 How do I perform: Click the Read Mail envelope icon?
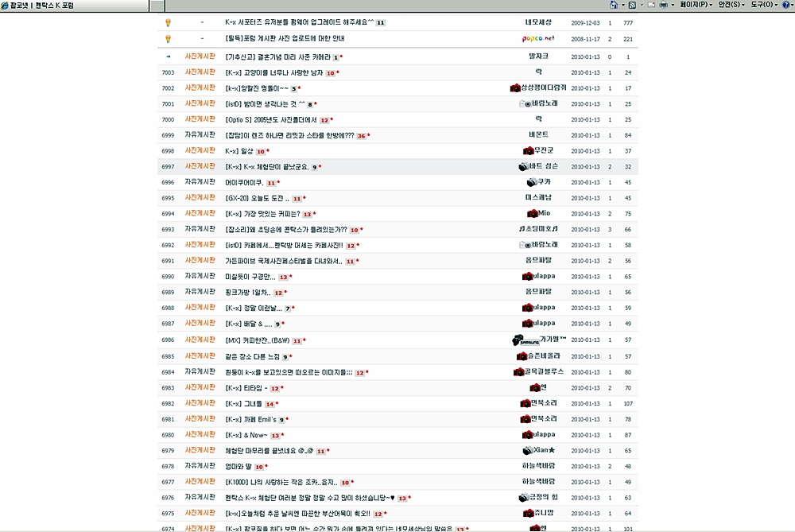(x=652, y=5)
